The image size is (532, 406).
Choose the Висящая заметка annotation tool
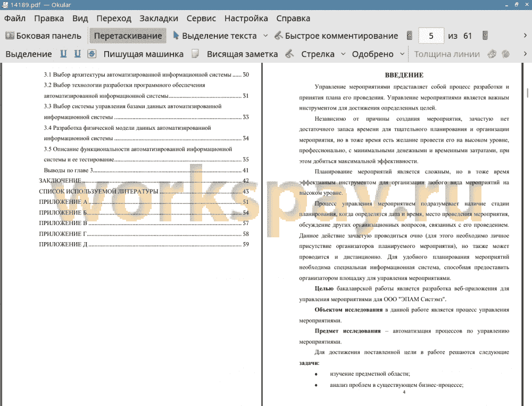[242, 54]
